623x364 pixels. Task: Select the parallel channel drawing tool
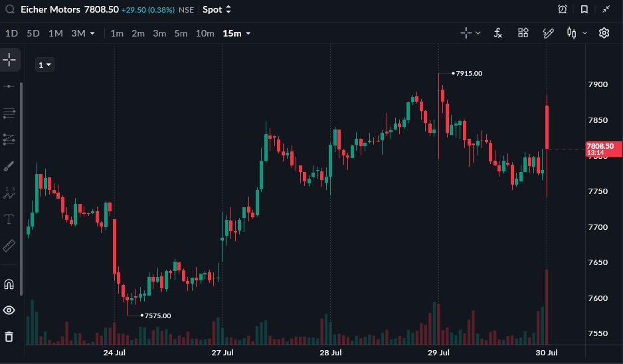(9, 139)
